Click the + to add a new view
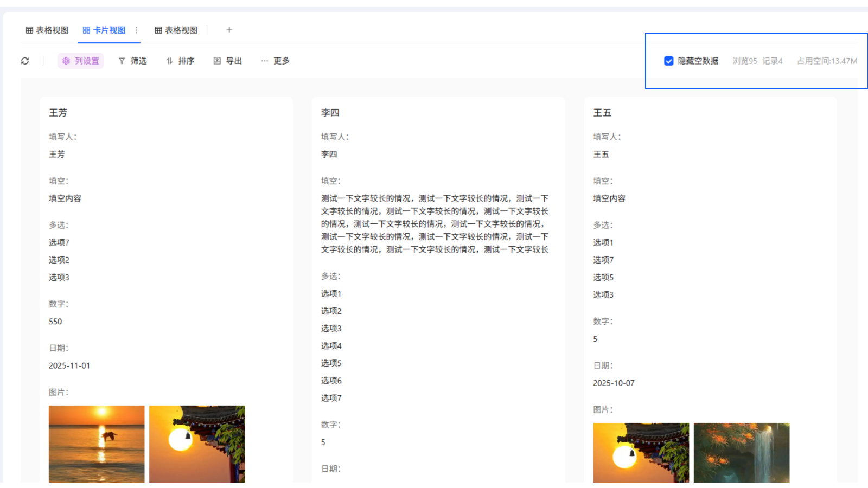 pyautogui.click(x=229, y=30)
